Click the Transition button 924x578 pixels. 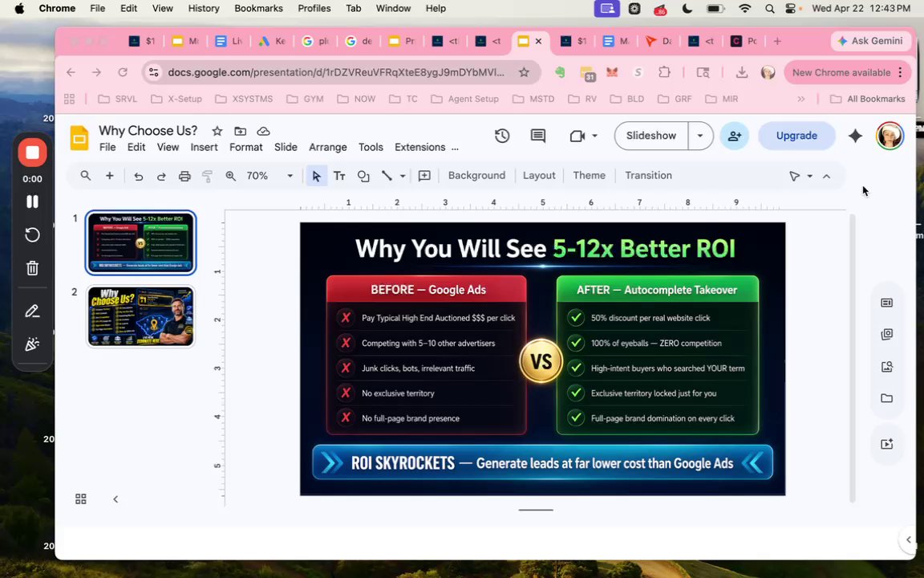click(648, 176)
